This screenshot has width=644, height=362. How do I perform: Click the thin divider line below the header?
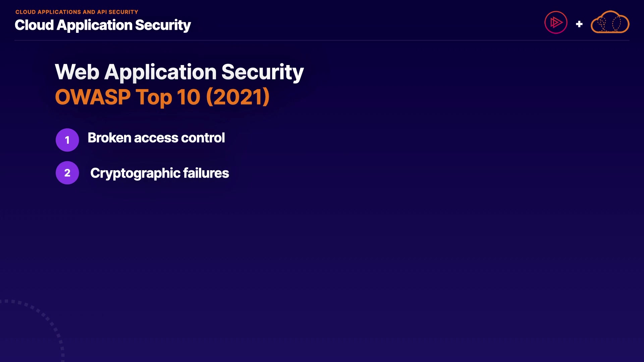[x=322, y=41]
